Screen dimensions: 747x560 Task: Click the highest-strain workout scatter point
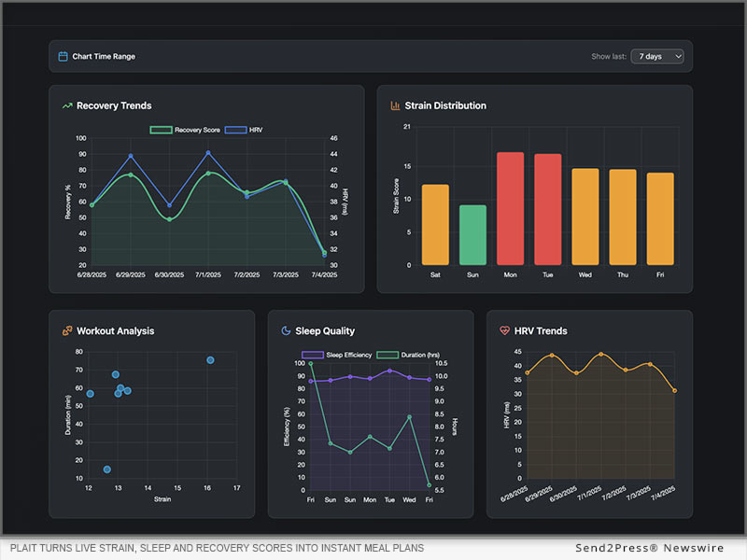tap(210, 360)
